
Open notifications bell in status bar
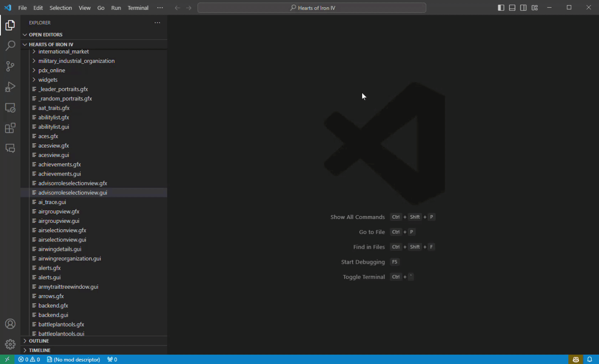click(x=590, y=359)
